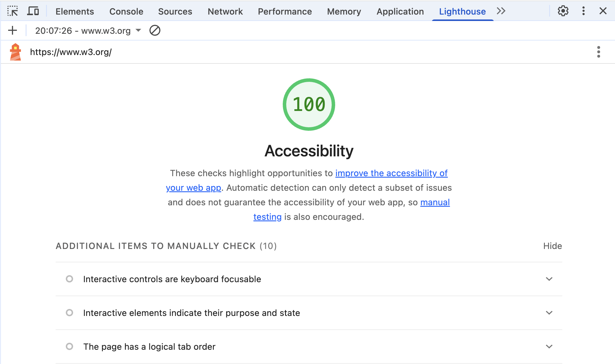
Task: Check off The page has logical tab order
Action: click(69, 347)
